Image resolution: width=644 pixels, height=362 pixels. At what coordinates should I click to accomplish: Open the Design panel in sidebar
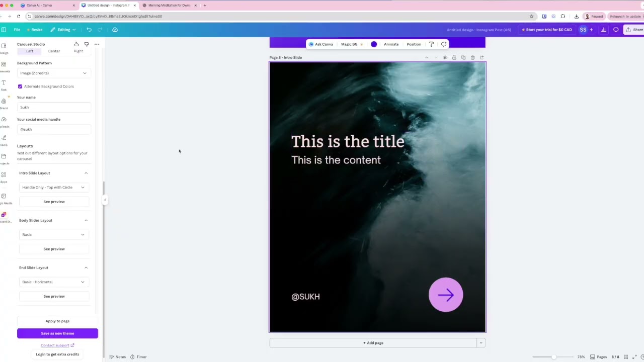pyautogui.click(x=4, y=48)
